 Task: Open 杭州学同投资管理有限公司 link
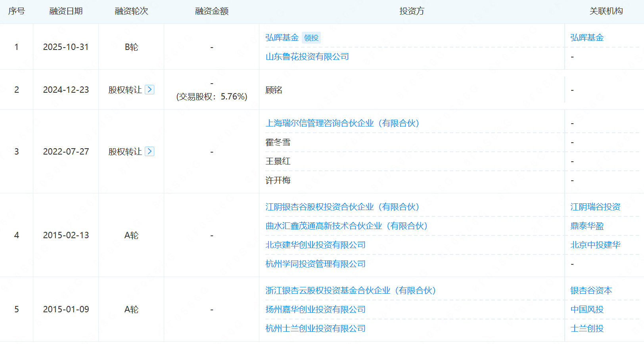[315, 264]
